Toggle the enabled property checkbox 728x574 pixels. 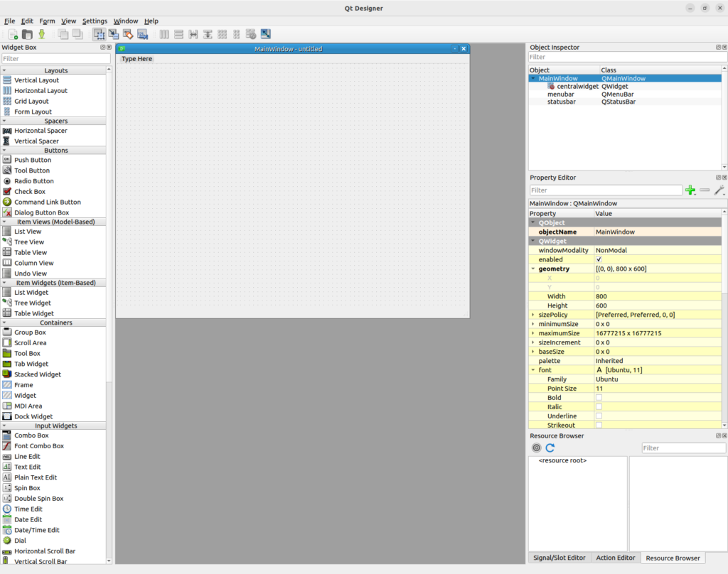[599, 259]
